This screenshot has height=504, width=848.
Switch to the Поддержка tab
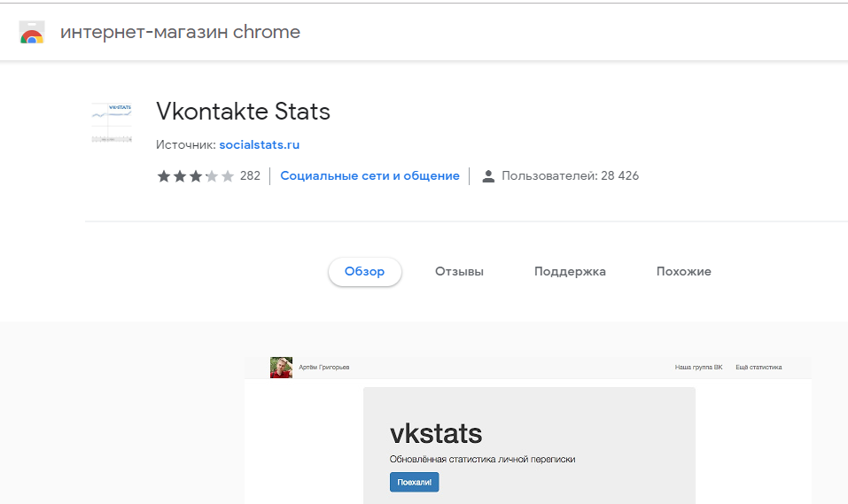point(570,271)
